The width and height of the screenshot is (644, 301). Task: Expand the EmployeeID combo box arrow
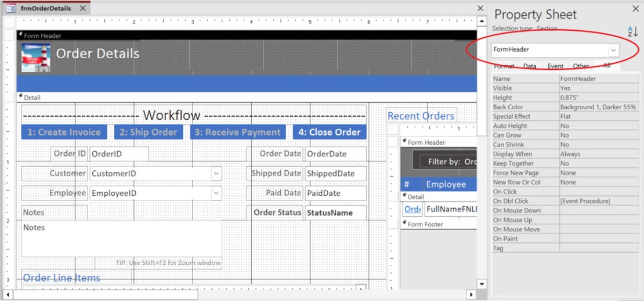point(216,193)
